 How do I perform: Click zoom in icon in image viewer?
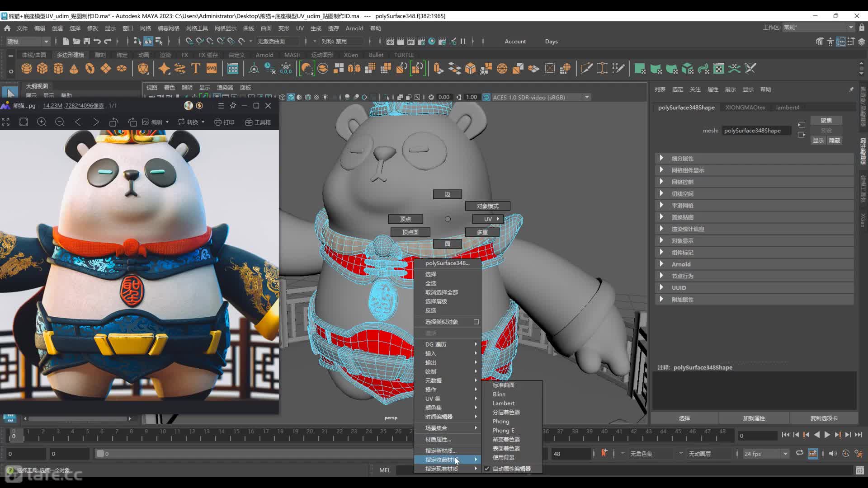coord(42,122)
